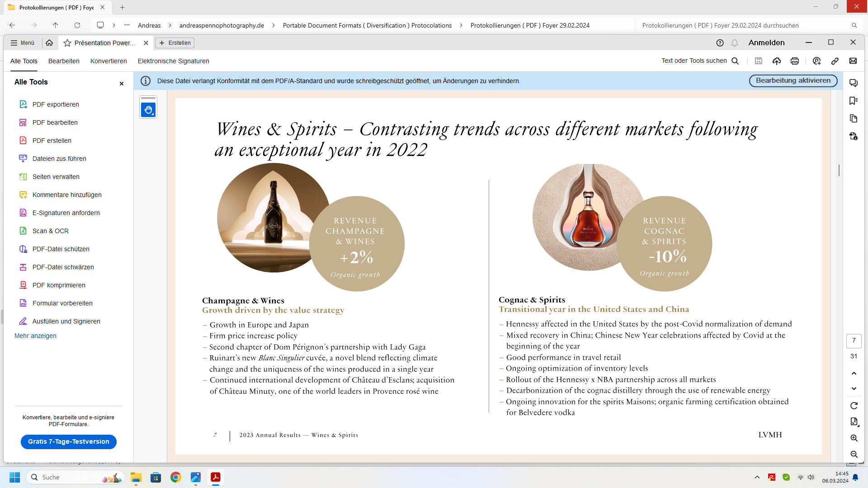868x488 pixels.
Task: Open the page thumbnails panel icon
Action: pos(854,118)
